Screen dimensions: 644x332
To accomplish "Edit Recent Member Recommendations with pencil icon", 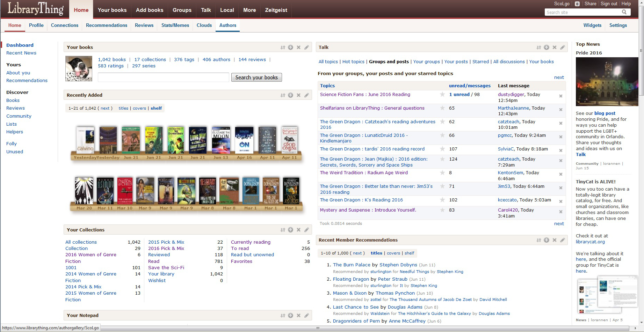I will [x=563, y=240].
